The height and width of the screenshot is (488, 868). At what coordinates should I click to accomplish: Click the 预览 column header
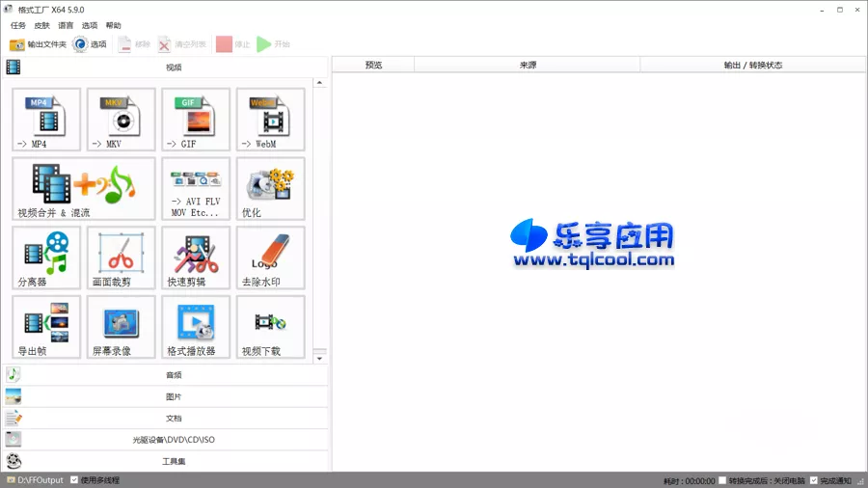point(373,65)
